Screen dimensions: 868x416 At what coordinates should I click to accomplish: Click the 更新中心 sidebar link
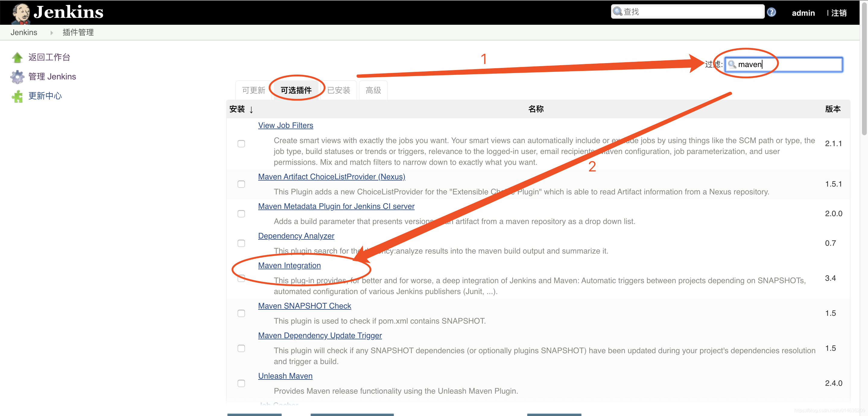(45, 96)
